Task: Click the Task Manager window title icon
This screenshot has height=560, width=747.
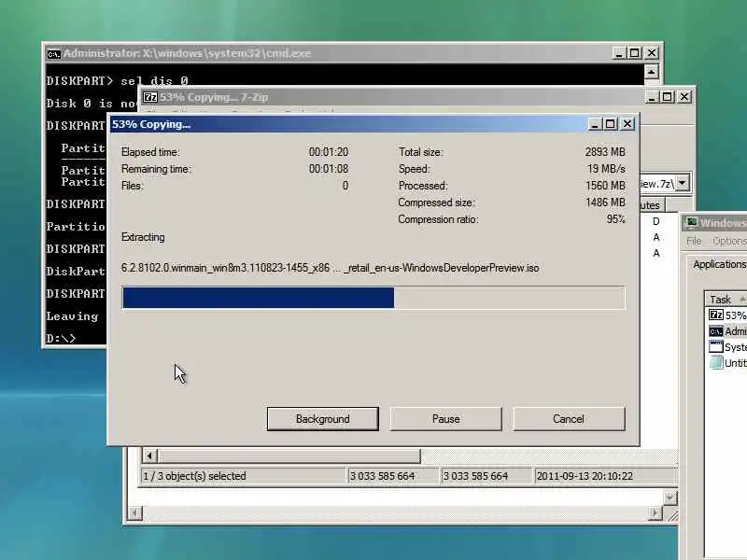Action: click(x=691, y=222)
